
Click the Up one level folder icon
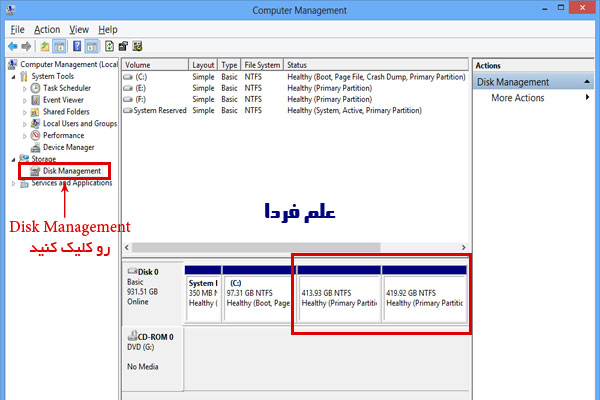(45, 46)
